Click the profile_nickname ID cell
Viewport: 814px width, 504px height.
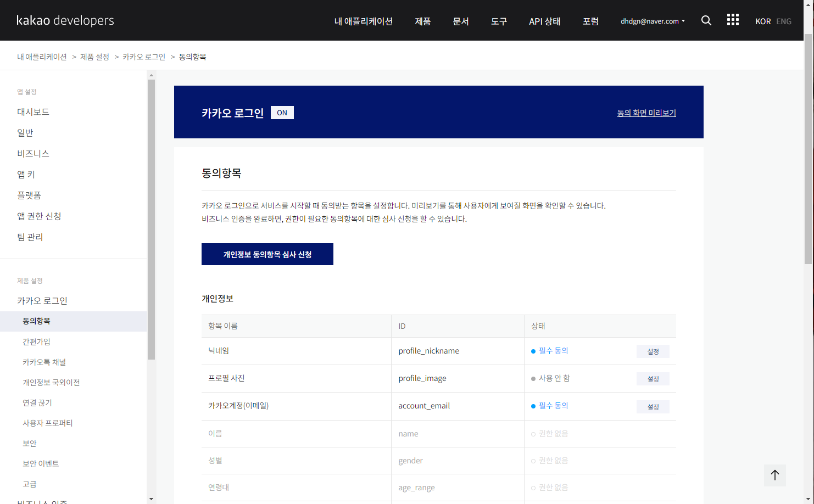pyautogui.click(x=458, y=351)
